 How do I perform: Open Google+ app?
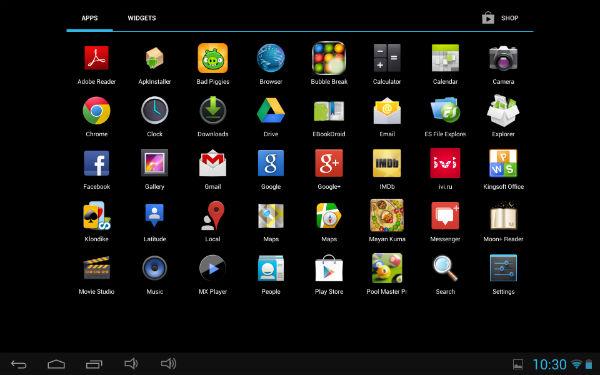329,163
